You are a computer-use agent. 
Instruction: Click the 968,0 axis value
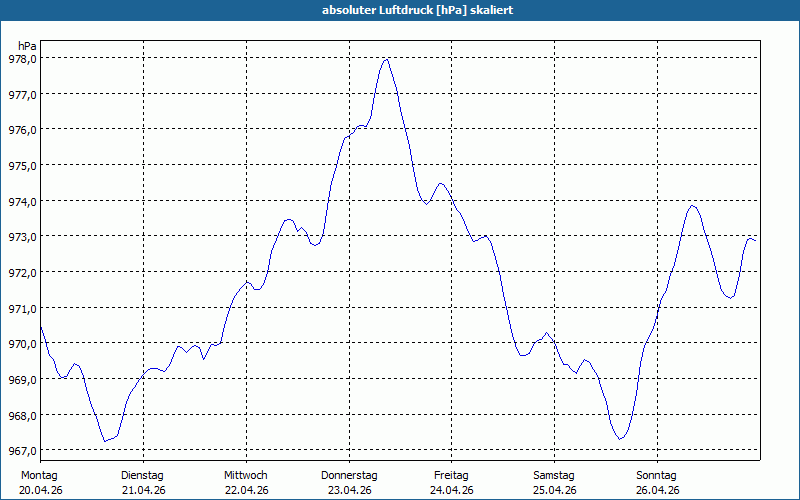[x=22, y=415]
